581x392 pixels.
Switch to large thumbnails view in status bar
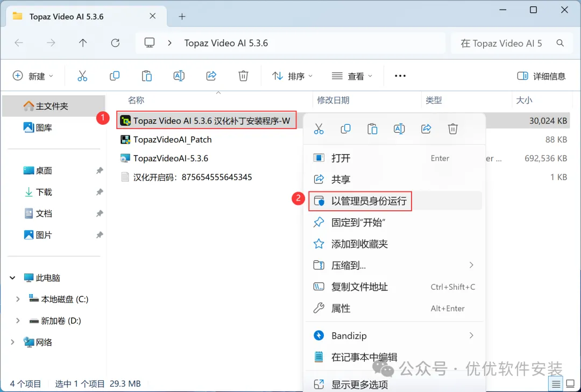coord(571,383)
